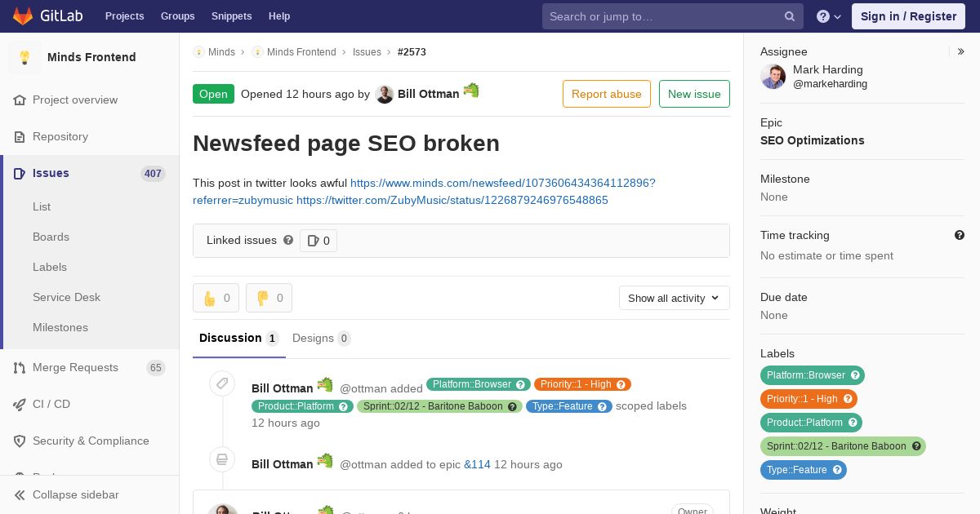Switch to the Designs tab
980x514 pixels.
tap(321, 338)
